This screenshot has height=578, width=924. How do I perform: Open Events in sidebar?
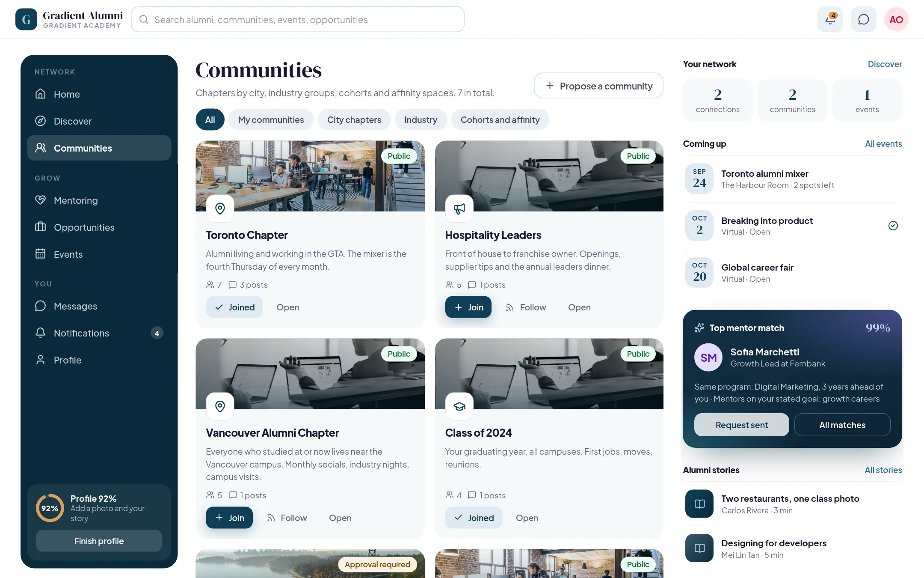click(x=99, y=254)
